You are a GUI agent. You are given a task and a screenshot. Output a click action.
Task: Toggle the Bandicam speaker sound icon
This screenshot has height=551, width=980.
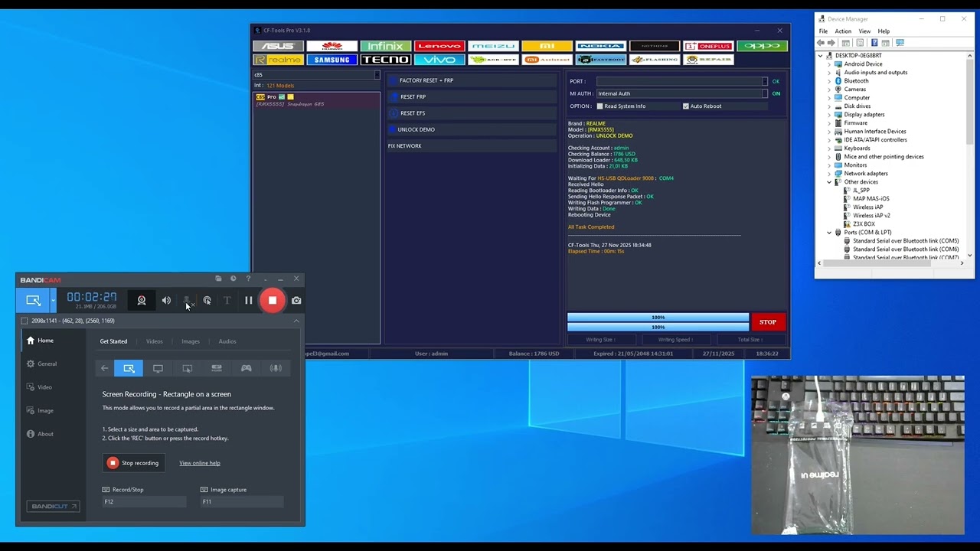166,301
